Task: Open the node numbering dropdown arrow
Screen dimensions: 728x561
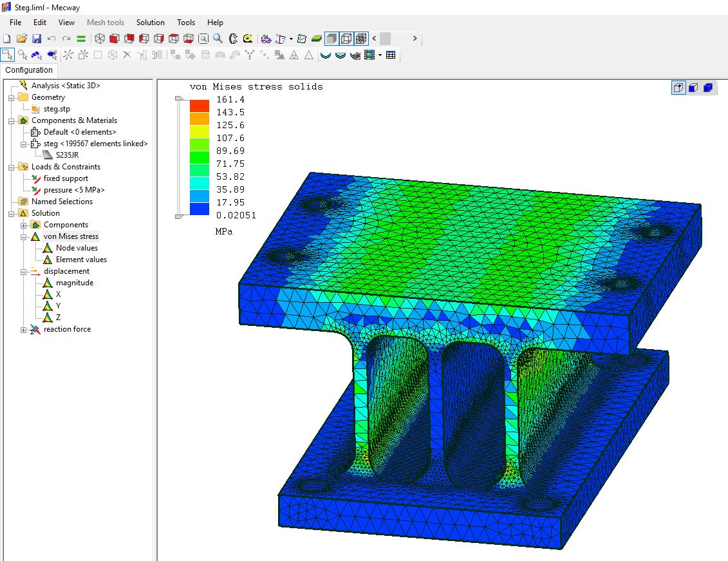Action: pyautogui.click(x=291, y=39)
